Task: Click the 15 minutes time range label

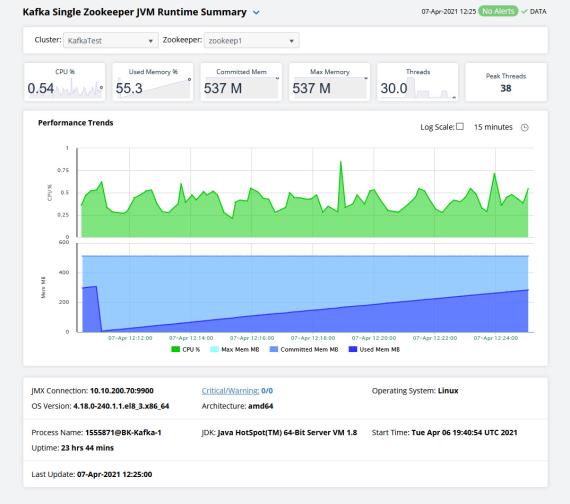Action: point(493,127)
